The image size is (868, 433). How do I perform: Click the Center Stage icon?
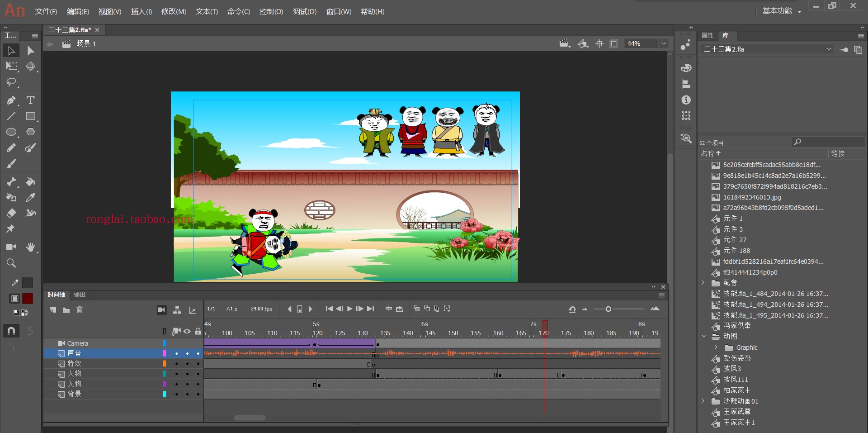599,43
